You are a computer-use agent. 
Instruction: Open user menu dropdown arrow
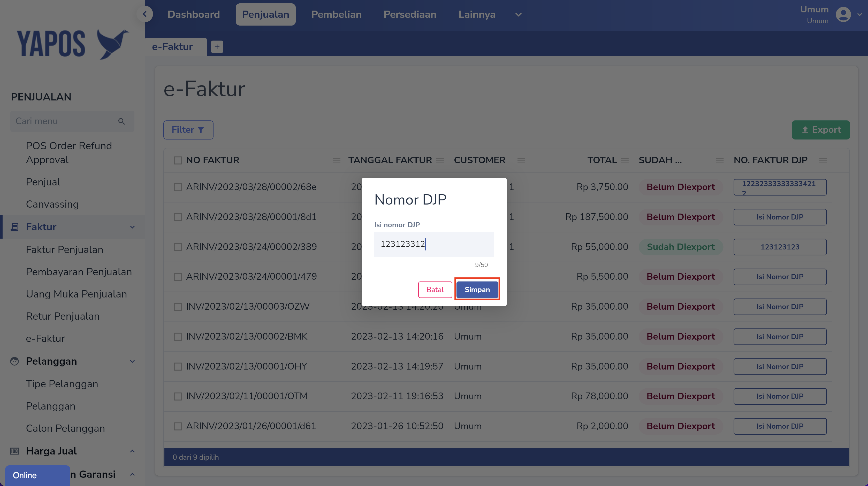click(x=859, y=14)
